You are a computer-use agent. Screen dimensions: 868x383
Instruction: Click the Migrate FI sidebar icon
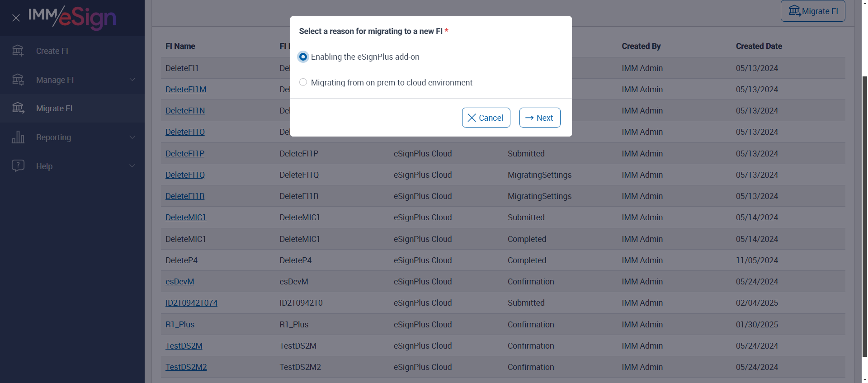coord(18,108)
